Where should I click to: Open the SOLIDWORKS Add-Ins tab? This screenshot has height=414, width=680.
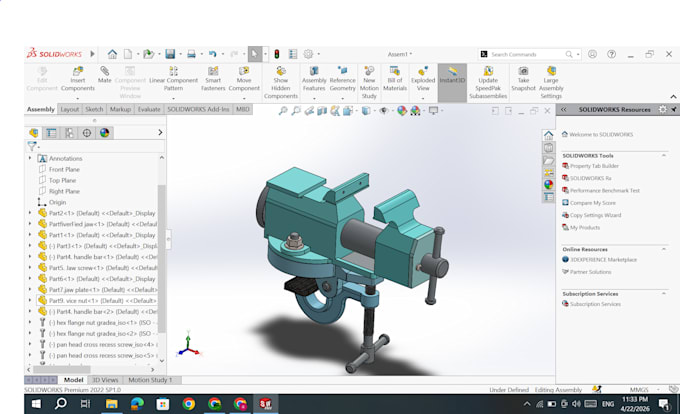(198, 109)
